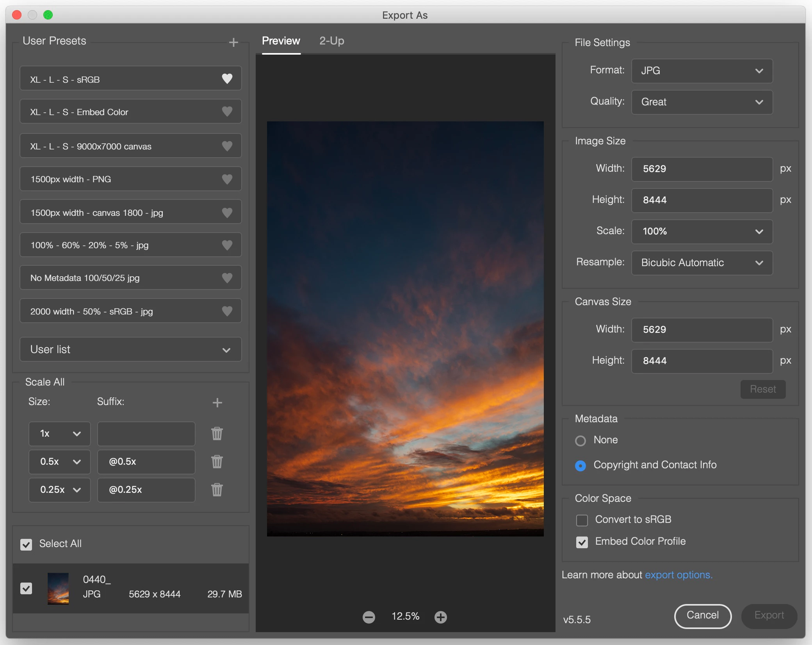The image size is (812, 645).
Task: Select the 0440_ JPG thumbnail
Action: [58, 588]
